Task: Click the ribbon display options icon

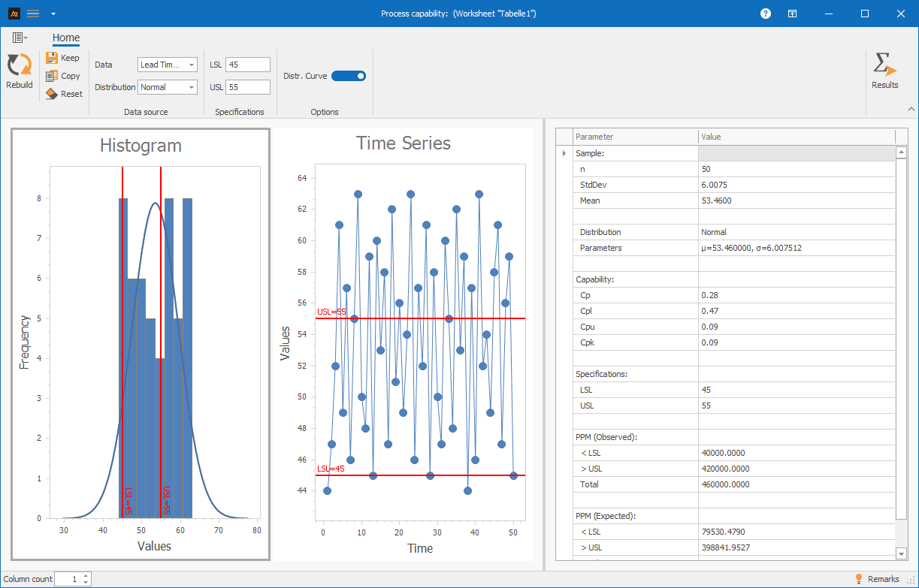Action: coord(792,14)
